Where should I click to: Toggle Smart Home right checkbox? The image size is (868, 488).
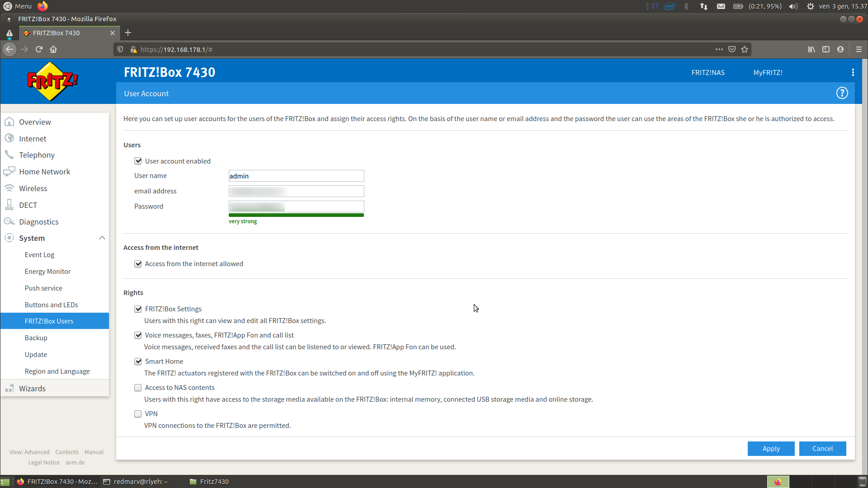point(138,361)
